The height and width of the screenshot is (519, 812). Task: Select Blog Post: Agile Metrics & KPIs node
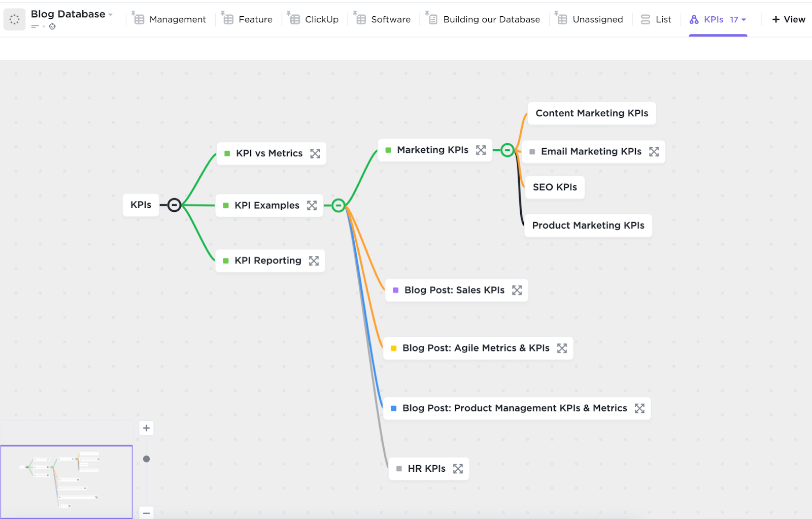[478, 348]
